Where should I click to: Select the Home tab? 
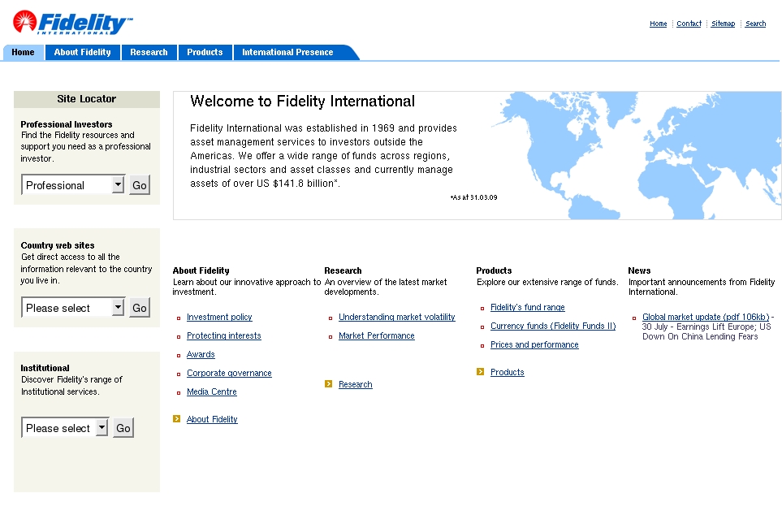tap(23, 52)
